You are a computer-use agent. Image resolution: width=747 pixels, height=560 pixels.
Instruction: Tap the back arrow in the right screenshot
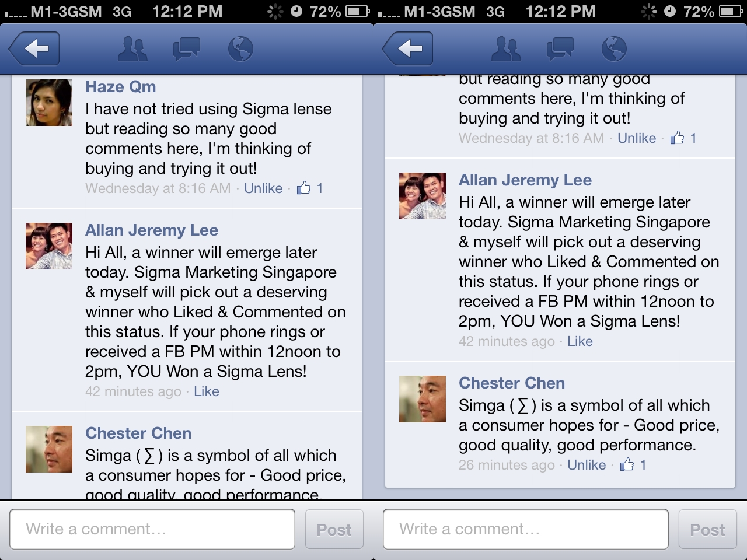point(408,49)
